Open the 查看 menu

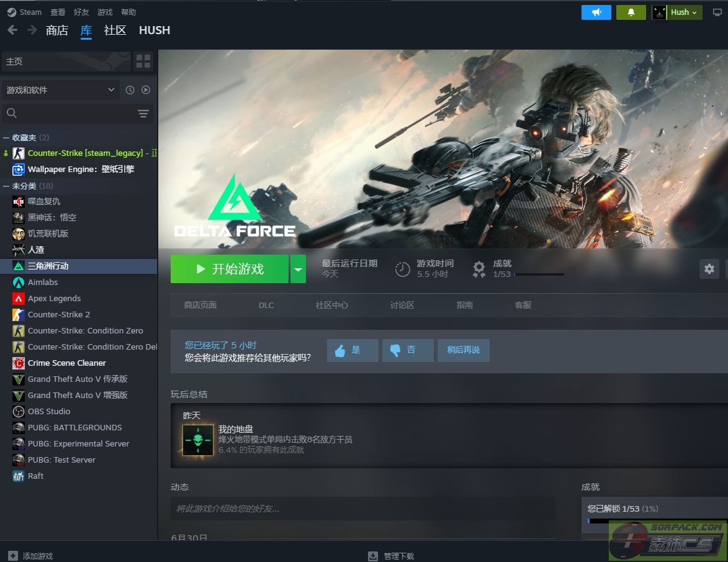(x=58, y=12)
